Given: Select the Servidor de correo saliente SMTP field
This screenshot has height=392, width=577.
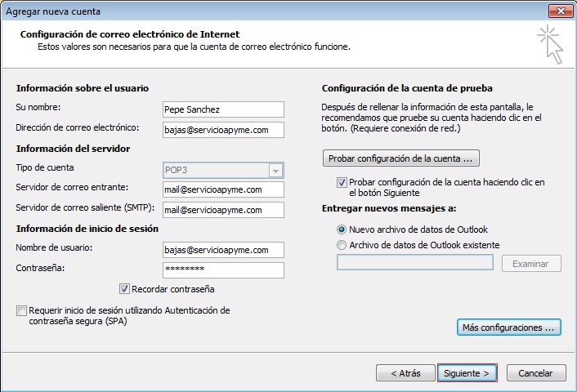Looking at the screenshot, I should (223, 210).
